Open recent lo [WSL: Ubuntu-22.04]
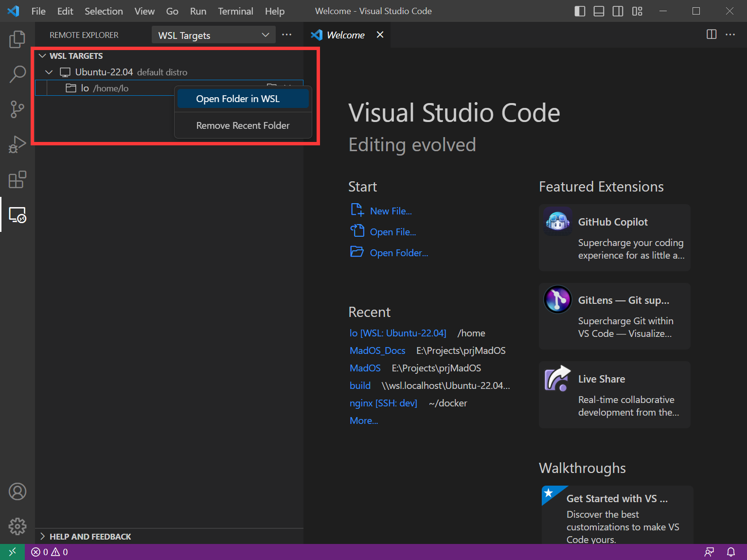 pyautogui.click(x=398, y=333)
